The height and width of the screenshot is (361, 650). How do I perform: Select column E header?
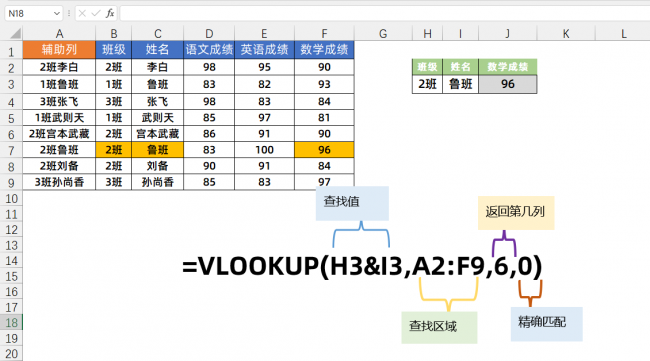264,34
